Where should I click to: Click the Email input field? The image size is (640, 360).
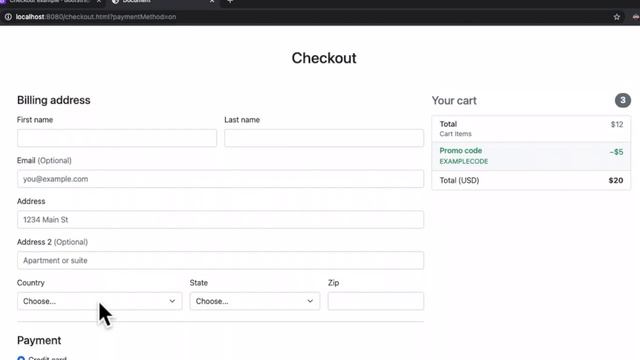click(220, 179)
